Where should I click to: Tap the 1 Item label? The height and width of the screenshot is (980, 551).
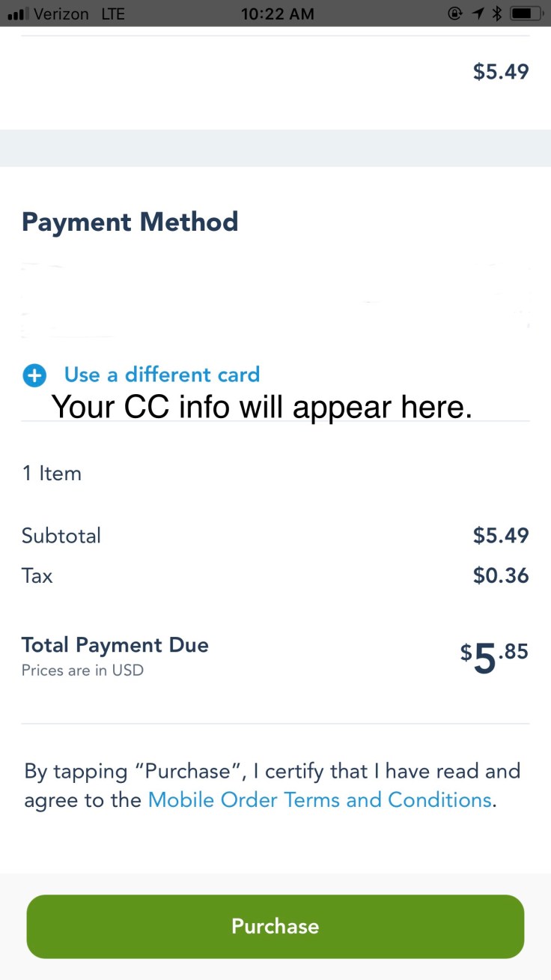pos(52,474)
